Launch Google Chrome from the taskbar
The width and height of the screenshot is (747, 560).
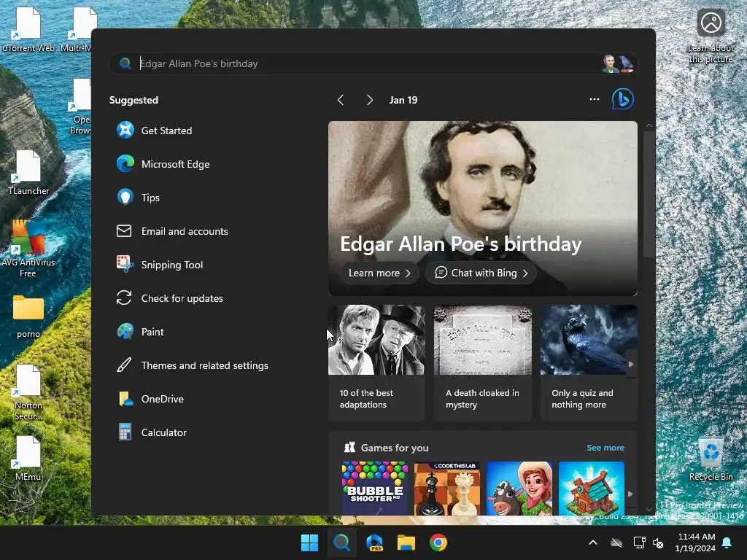click(x=438, y=542)
